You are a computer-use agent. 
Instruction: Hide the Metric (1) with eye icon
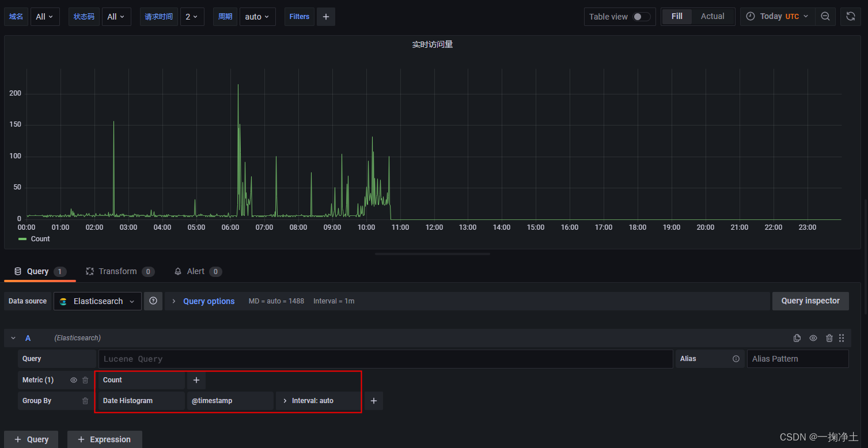coord(74,380)
